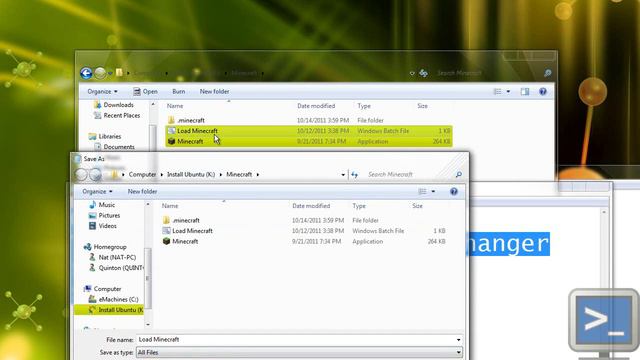Select Quinton homegroup user in sidebar
The height and width of the screenshot is (360, 640).
coord(116,268)
